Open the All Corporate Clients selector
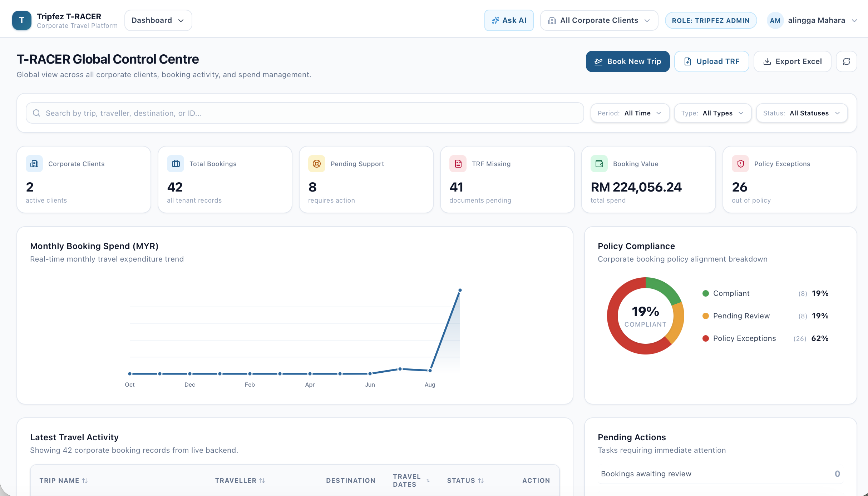Image resolution: width=868 pixels, height=496 pixels. [x=599, y=20]
